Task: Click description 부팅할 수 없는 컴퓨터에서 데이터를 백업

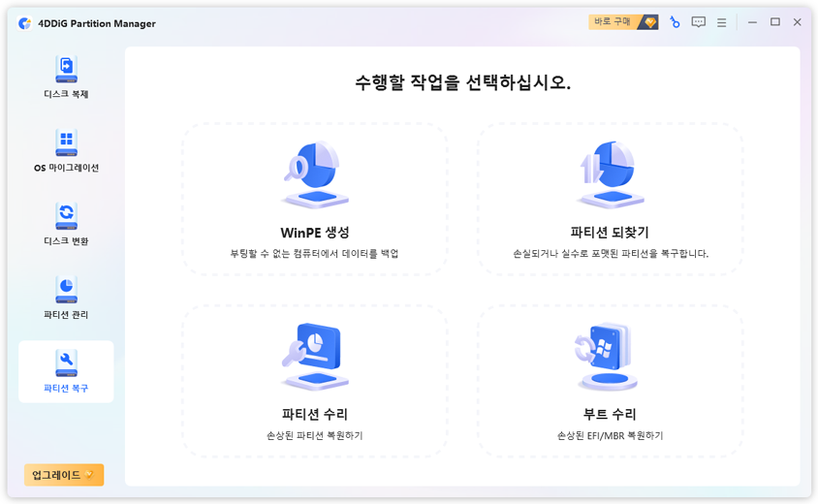Action: [x=315, y=254]
